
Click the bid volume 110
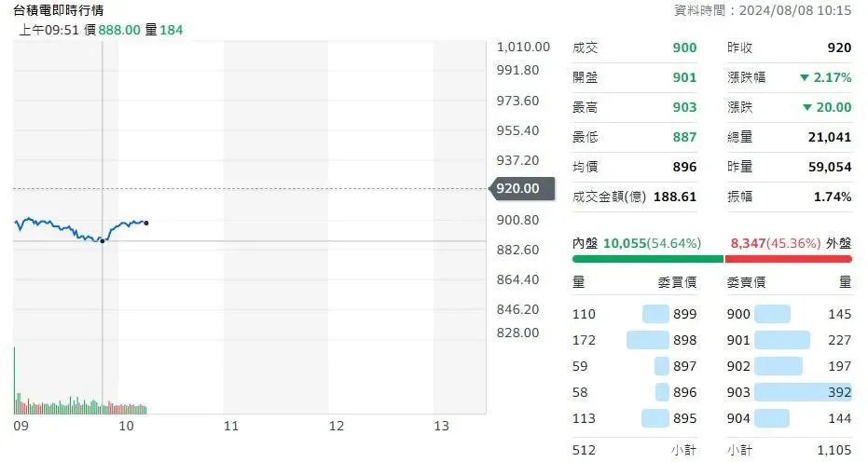[x=584, y=314]
